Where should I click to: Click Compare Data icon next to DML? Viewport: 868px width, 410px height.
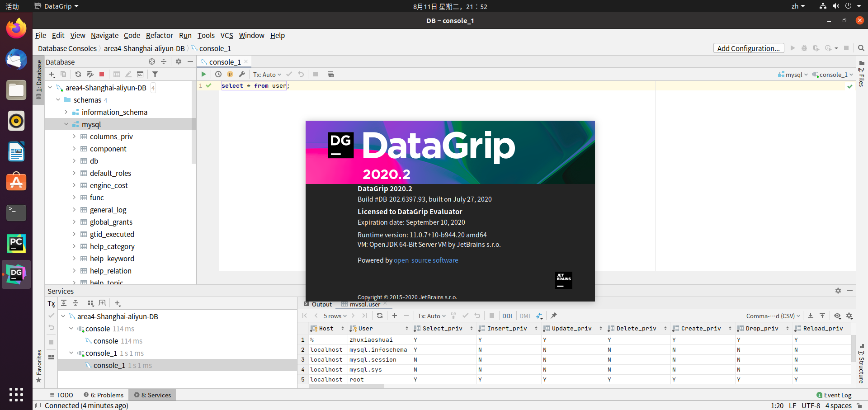pos(539,316)
